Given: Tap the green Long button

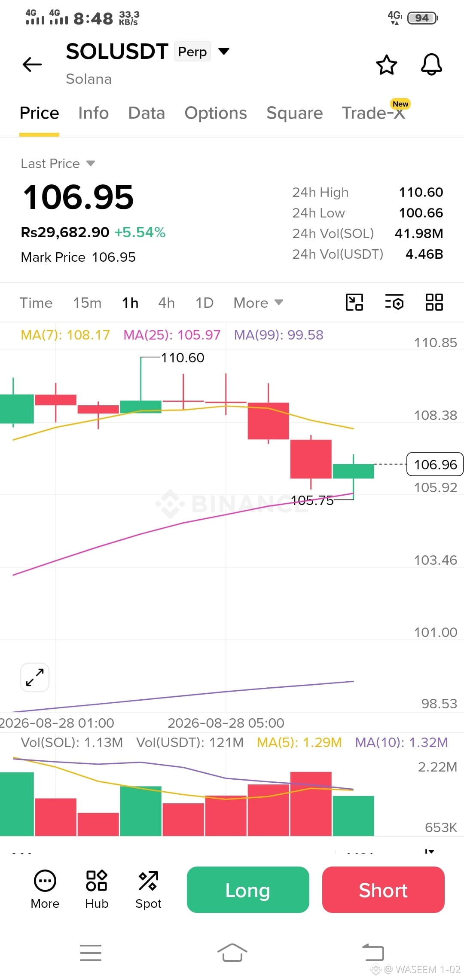Looking at the screenshot, I should point(248,890).
